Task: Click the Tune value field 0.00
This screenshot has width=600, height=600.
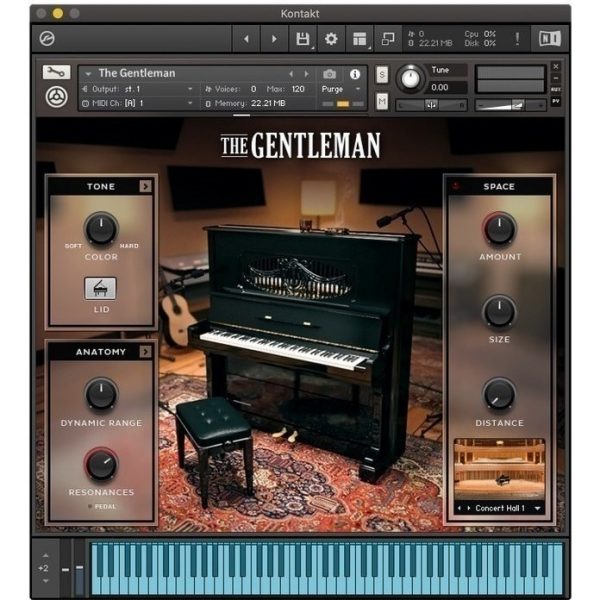Action: pos(447,88)
